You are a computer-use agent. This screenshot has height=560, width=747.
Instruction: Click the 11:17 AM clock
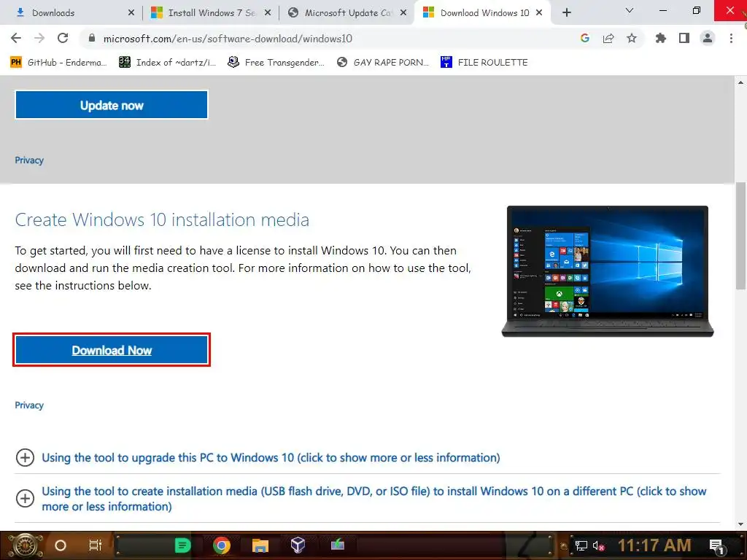click(654, 545)
